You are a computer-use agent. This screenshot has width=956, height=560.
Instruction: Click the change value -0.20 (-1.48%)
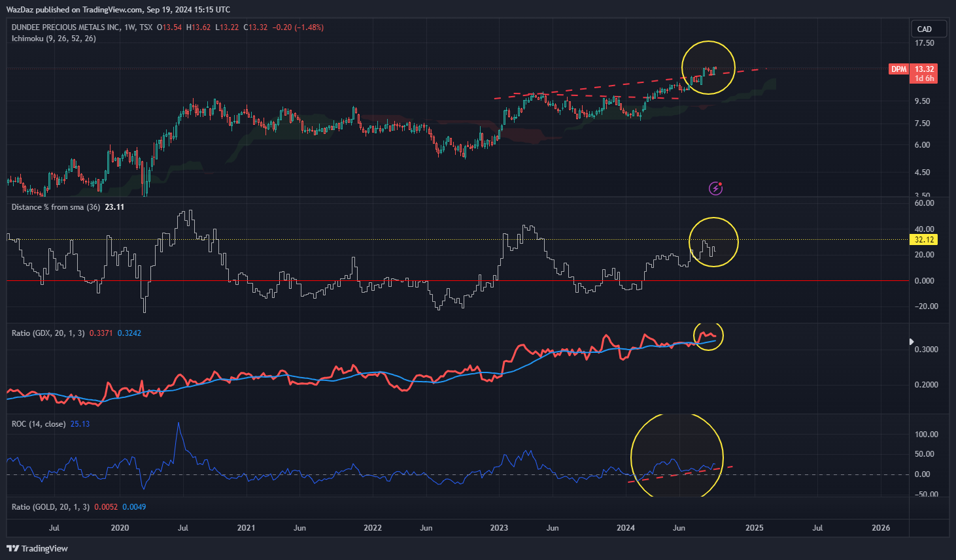click(298, 27)
